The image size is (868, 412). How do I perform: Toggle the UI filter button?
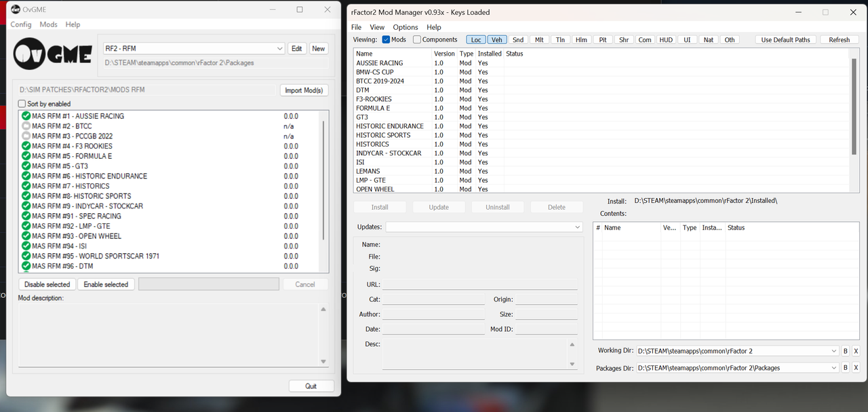pos(687,40)
